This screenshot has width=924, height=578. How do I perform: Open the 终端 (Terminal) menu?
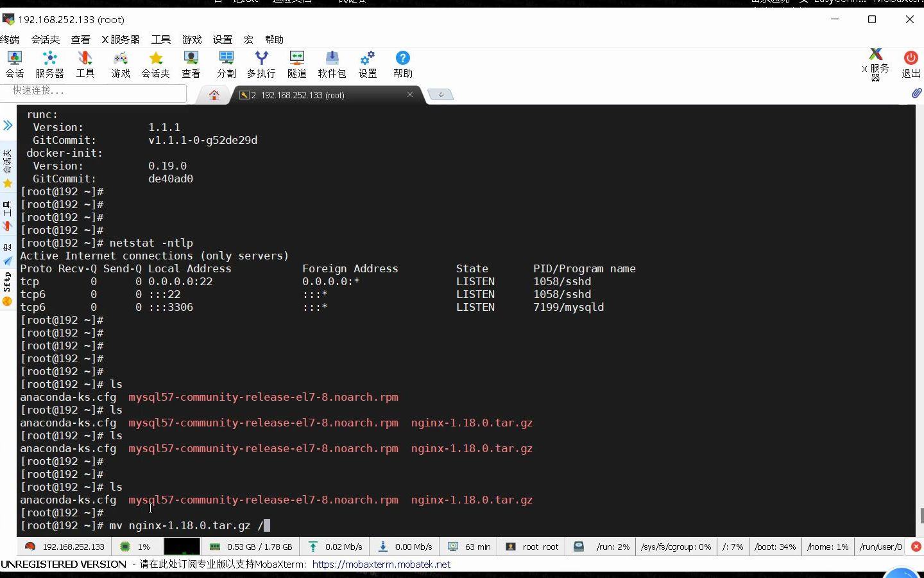click(x=10, y=39)
